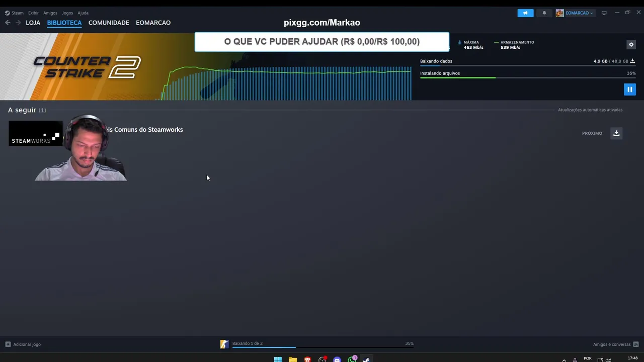
Task: Click the Adicionar jogo plus icon
Action: tap(8, 344)
